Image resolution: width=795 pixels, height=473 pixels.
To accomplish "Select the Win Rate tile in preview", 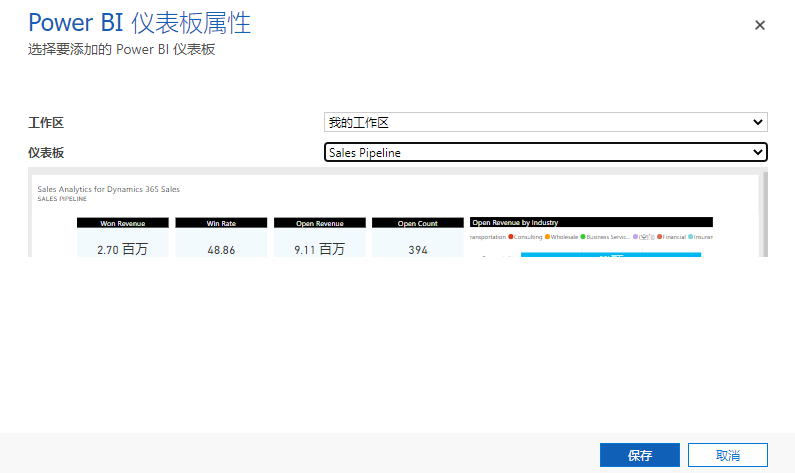I will (x=221, y=237).
